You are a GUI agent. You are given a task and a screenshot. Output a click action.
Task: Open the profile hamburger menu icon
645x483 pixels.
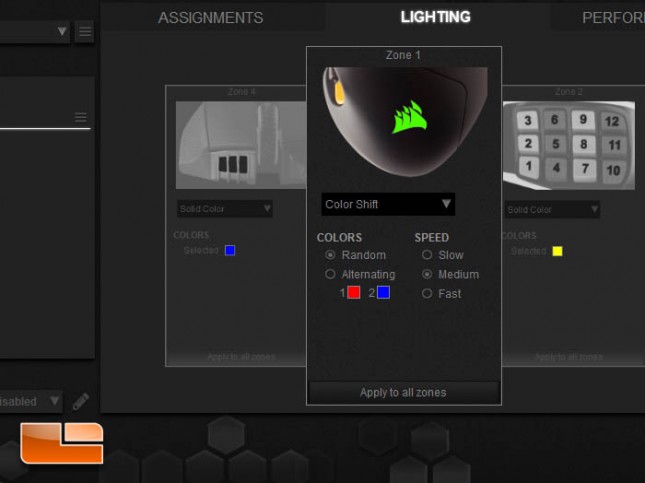[x=85, y=32]
